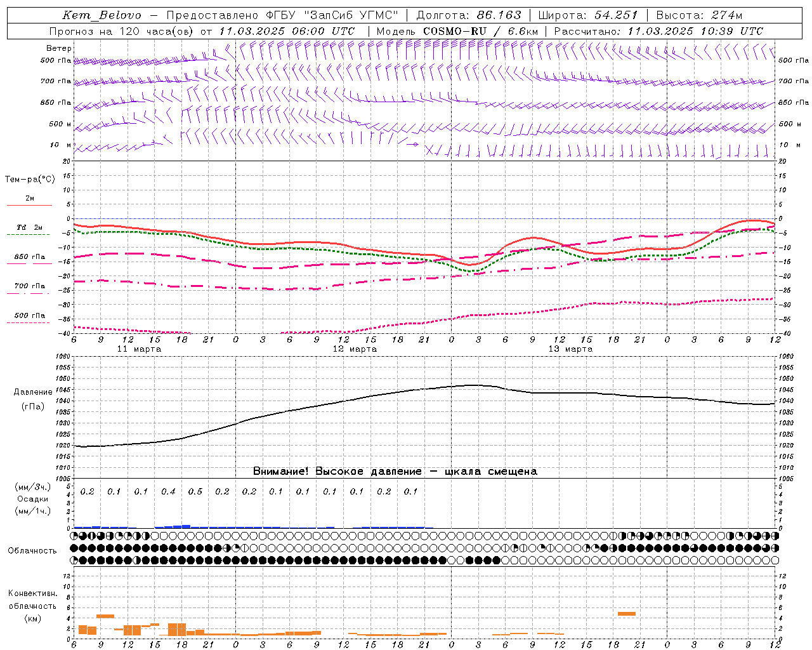
Task: Click the "500 гПа" temperature legend entry
Action: pos(29,315)
